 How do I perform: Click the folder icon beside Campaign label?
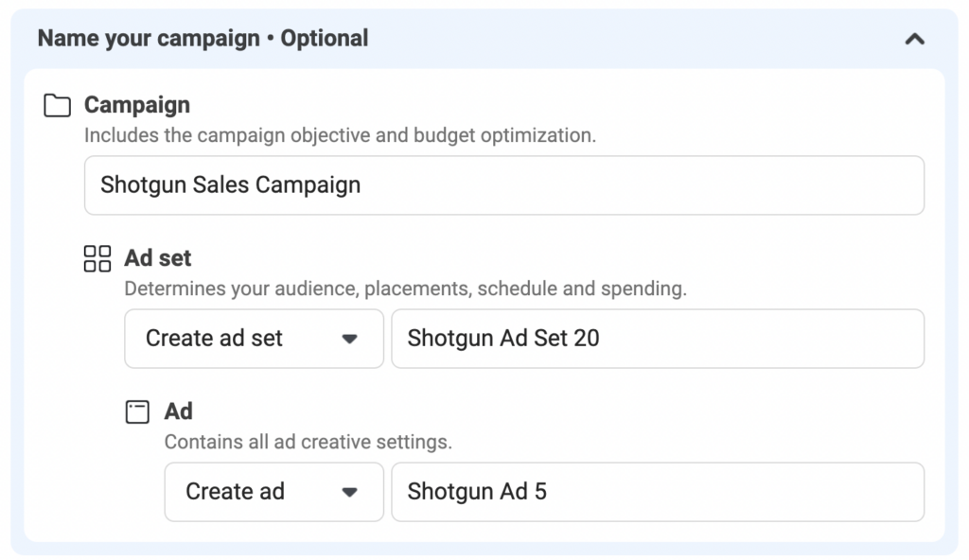coord(57,106)
